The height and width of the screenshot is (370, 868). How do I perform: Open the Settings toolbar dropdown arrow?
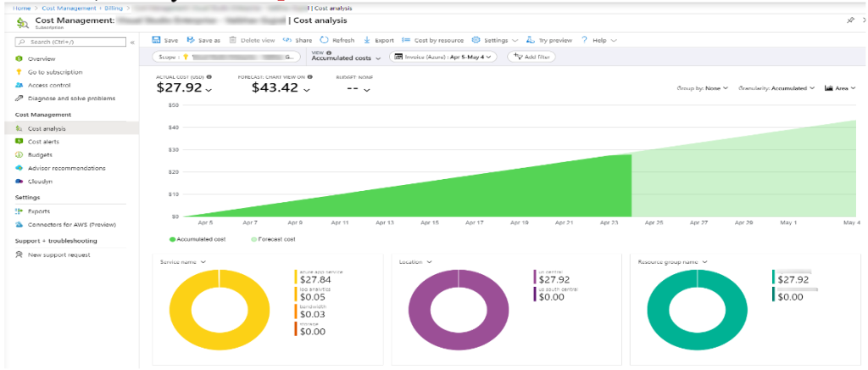click(x=515, y=41)
